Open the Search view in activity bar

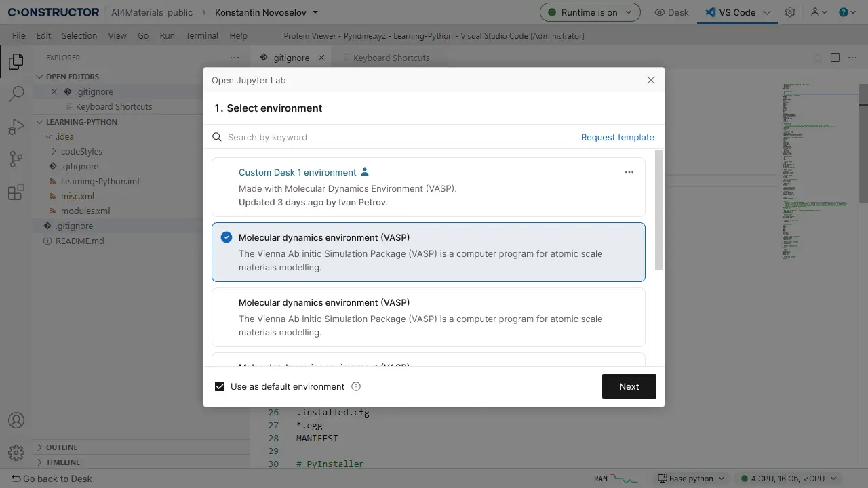coord(16,94)
